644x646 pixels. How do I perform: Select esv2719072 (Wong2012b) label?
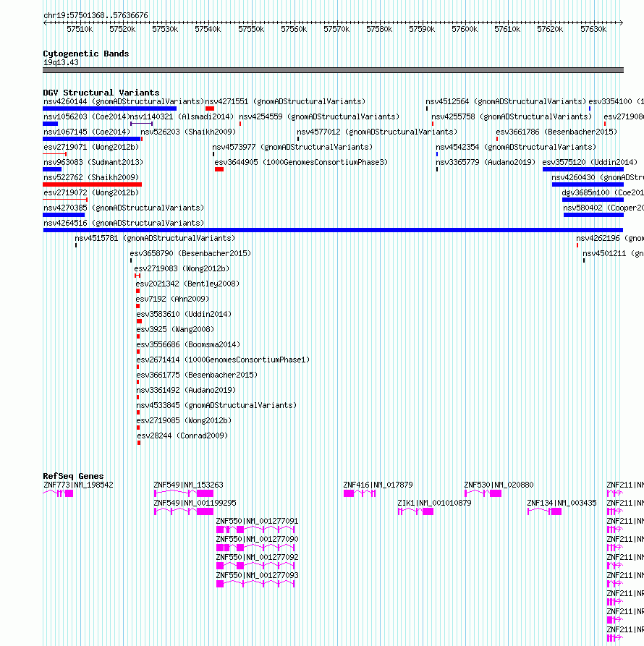pos(91,192)
